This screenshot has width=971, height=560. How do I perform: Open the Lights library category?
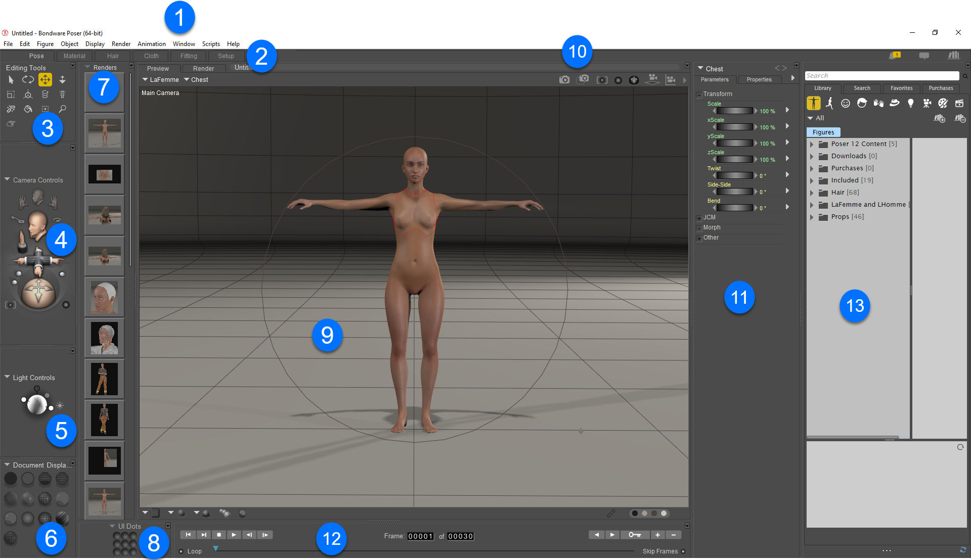pyautogui.click(x=910, y=103)
